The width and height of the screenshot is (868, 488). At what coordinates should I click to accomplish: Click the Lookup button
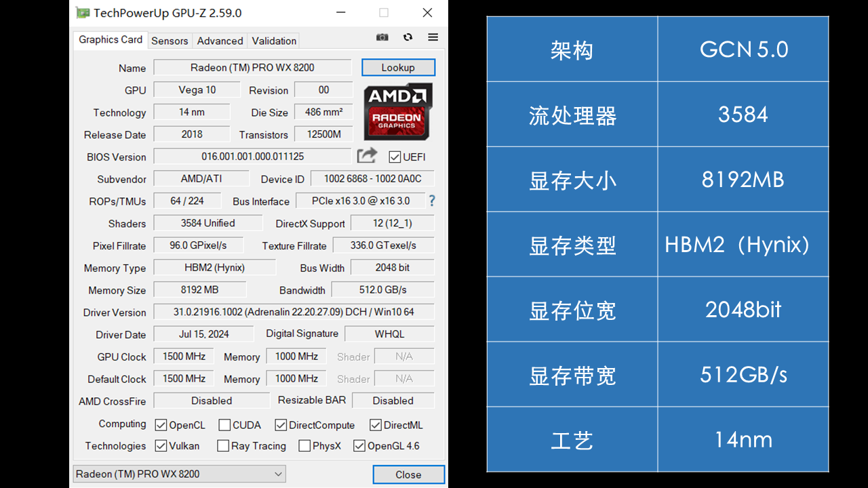(398, 68)
